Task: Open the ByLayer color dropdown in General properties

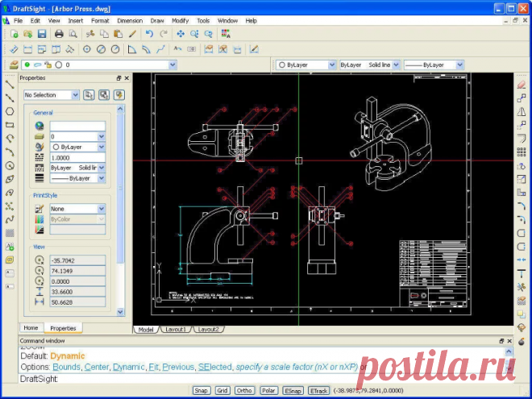Action: (101, 147)
